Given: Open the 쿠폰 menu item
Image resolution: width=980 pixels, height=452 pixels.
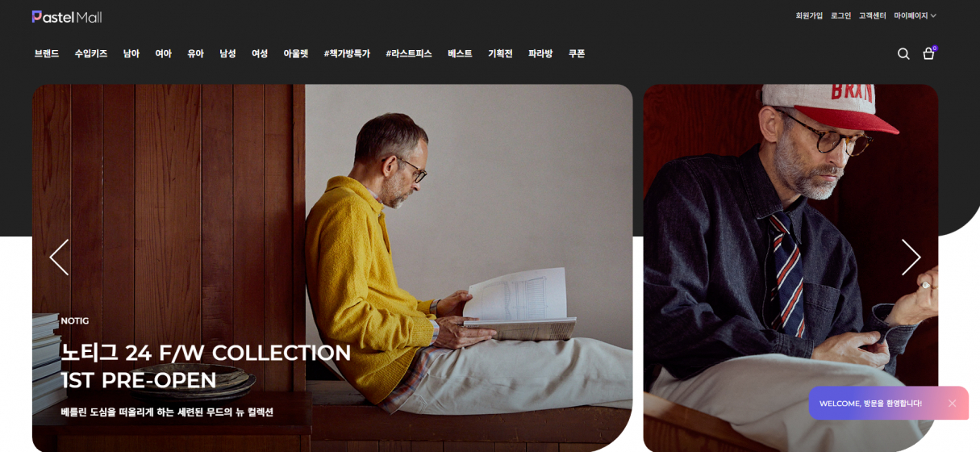Looking at the screenshot, I should 576,53.
